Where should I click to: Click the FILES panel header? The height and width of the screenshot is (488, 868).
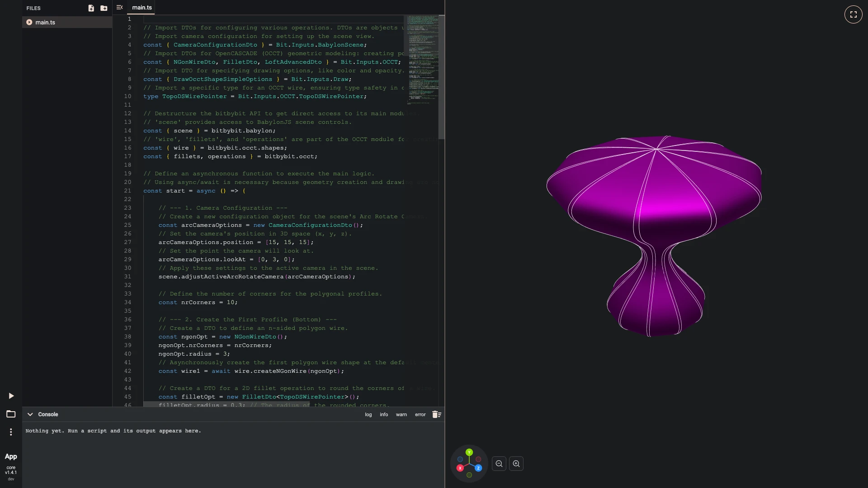[x=33, y=8]
